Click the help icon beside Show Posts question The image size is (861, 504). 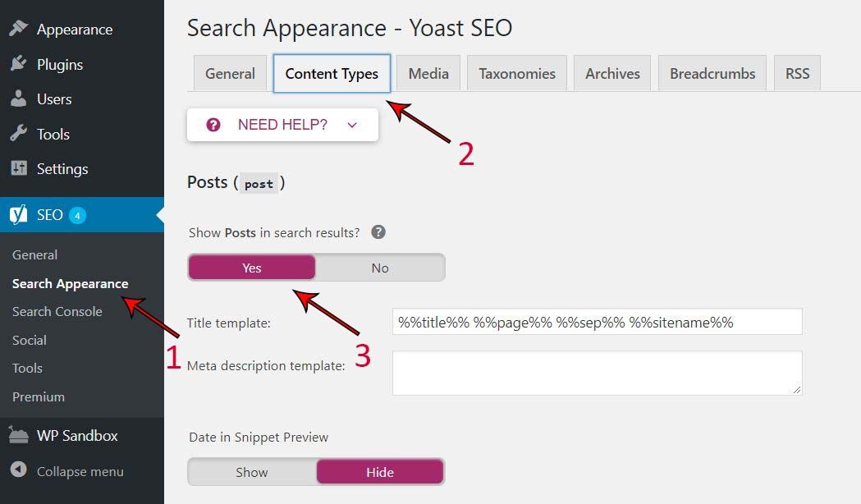pos(378,232)
